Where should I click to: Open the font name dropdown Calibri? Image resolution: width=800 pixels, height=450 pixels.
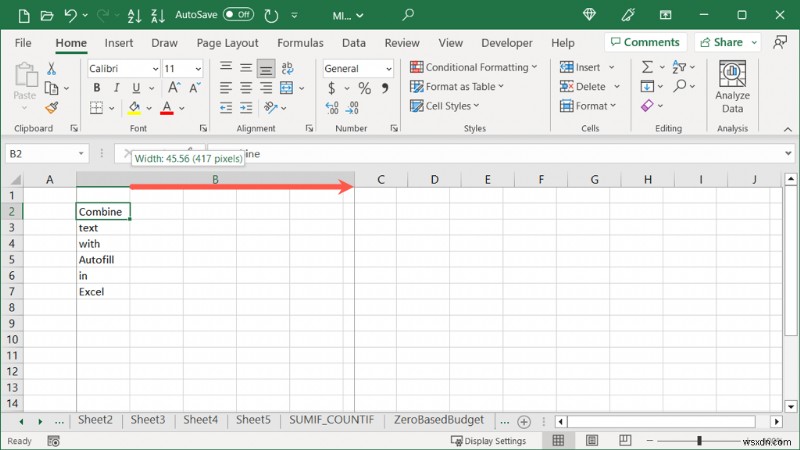coord(155,68)
